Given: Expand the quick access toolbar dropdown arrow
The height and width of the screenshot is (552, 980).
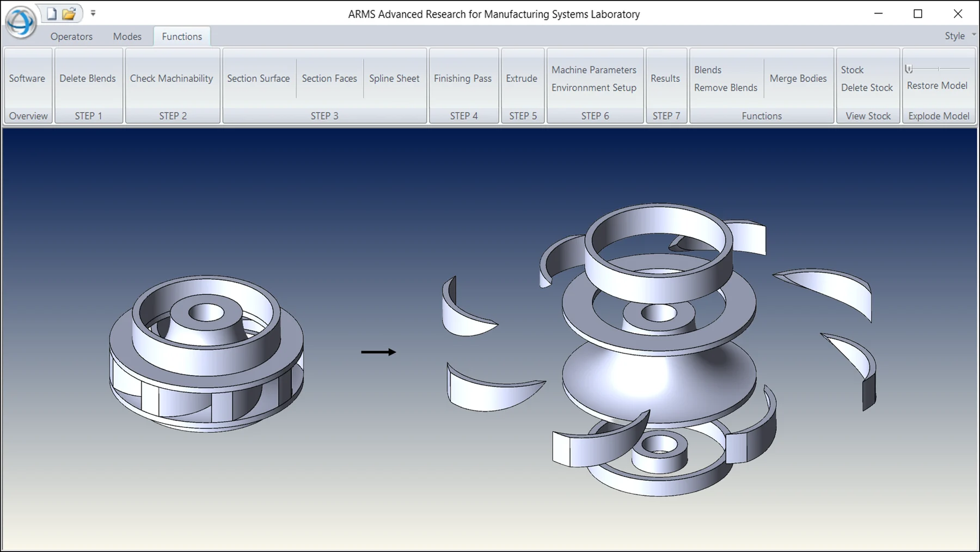Looking at the screenshot, I should [x=93, y=13].
